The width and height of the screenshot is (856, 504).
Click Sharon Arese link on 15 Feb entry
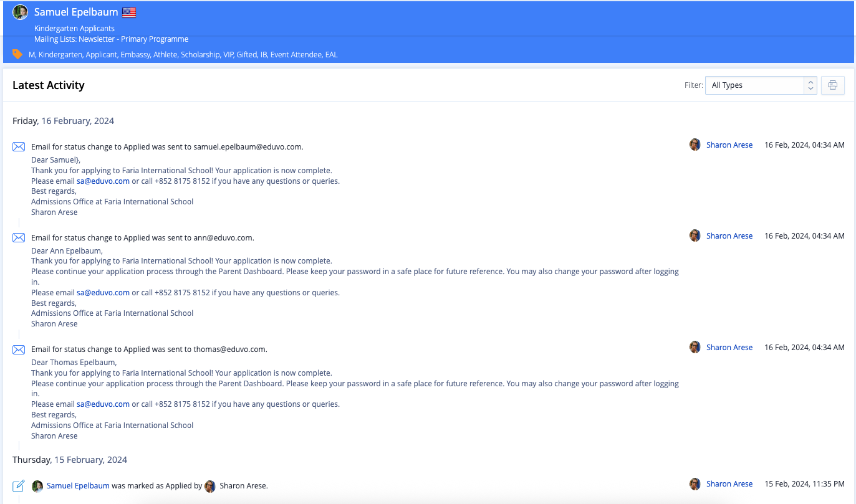click(729, 484)
